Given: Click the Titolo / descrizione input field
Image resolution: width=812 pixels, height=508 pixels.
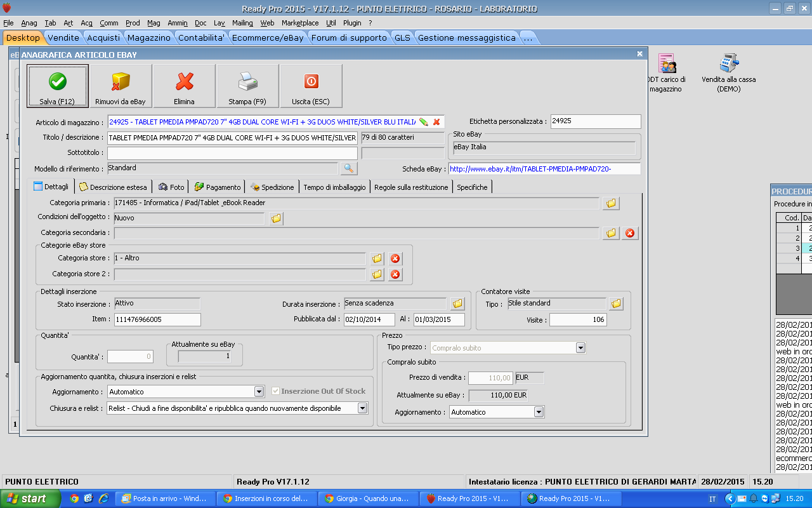Looking at the screenshot, I should pyautogui.click(x=232, y=138).
